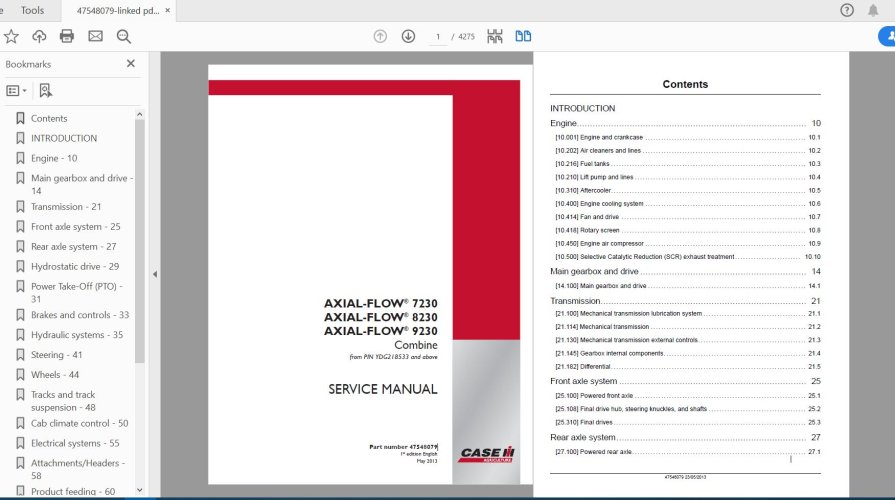Open the INTRODUCTION bookmark
Image resolution: width=895 pixels, height=500 pixels.
[64, 138]
